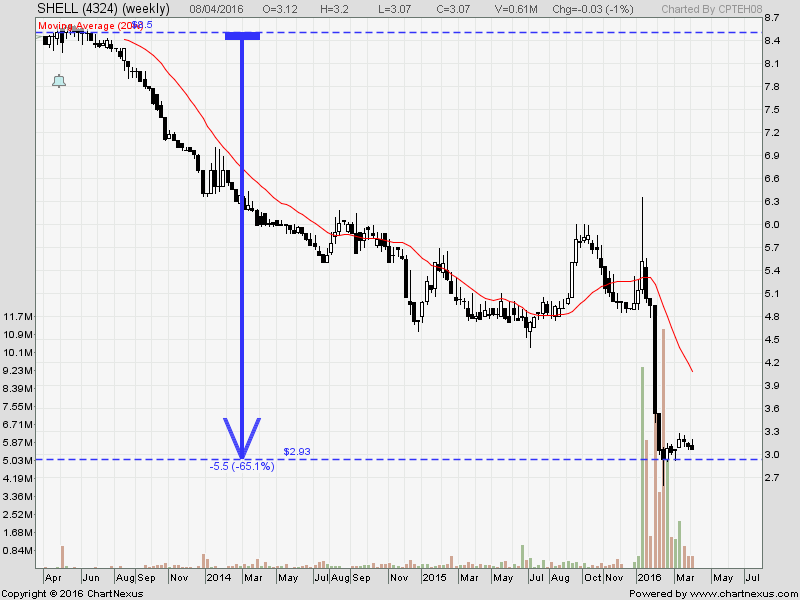
Task: Click the Oct label on the time axis
Action: [593, 578]
